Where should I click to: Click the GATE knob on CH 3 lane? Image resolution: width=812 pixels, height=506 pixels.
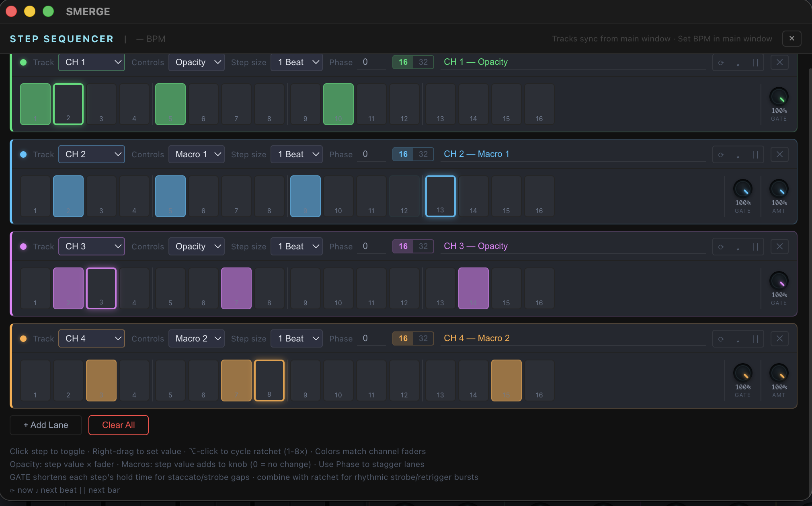[x=779, y=281]
